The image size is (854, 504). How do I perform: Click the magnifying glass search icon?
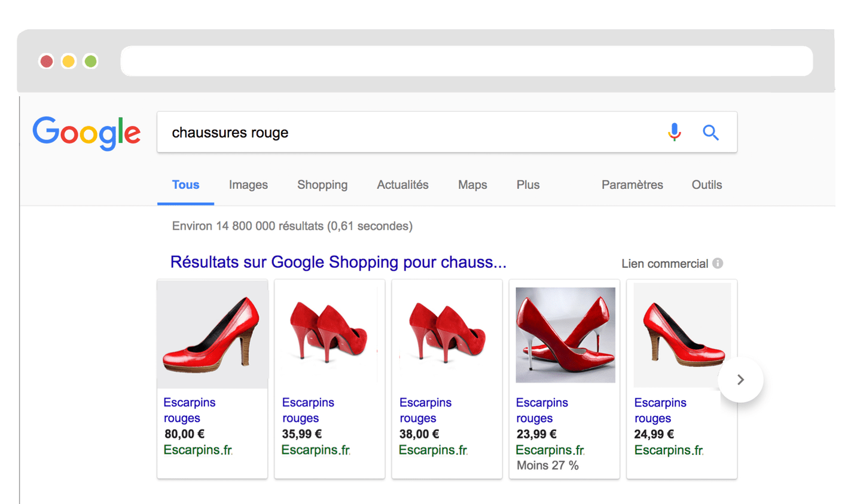[x=711, y=132]
